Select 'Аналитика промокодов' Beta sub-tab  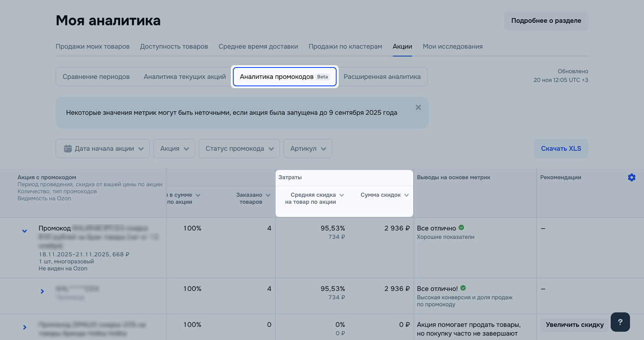[284, 77]
